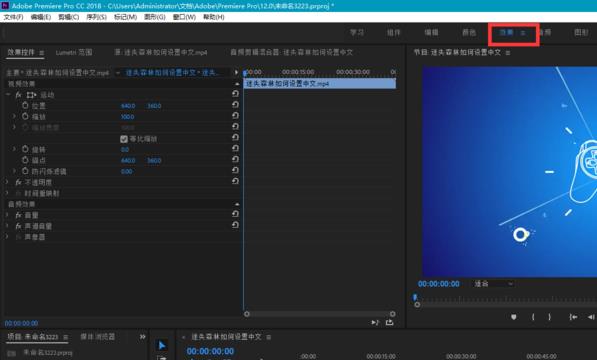
Task: Select the Selection (arrow) tool
Action: [x=162, y=345]
